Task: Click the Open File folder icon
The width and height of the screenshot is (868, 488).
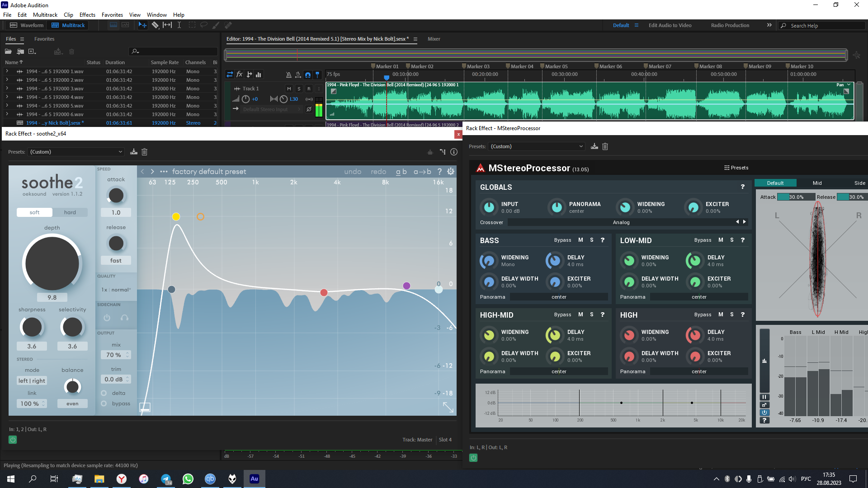Action: tap(8, 52)
